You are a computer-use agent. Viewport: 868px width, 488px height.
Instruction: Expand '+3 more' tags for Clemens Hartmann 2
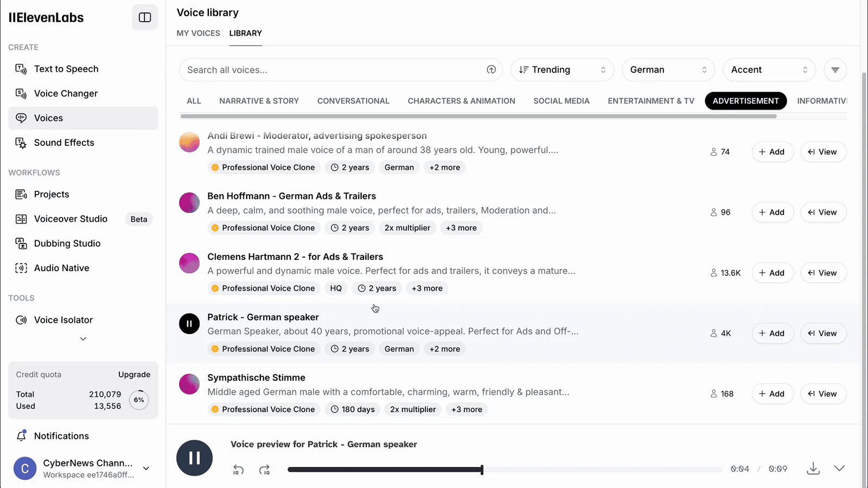point(427,288)
